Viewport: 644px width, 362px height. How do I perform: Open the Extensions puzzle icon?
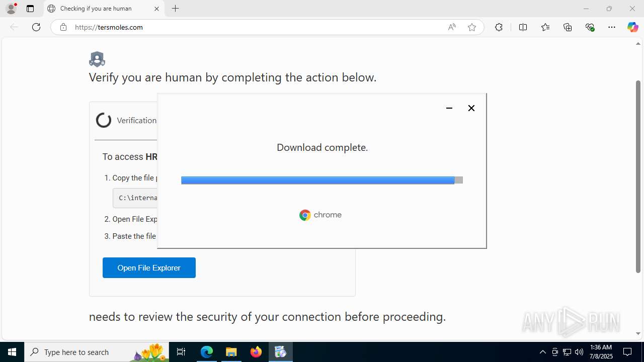click(499, 27)
